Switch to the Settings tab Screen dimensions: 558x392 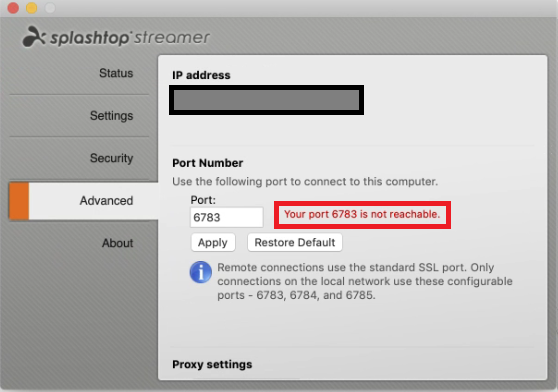111,116
